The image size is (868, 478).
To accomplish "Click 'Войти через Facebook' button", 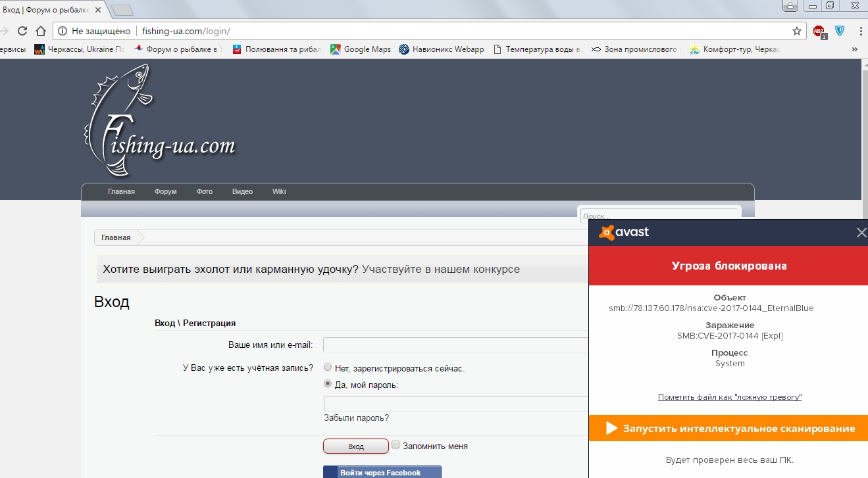I will coord(382,472).
